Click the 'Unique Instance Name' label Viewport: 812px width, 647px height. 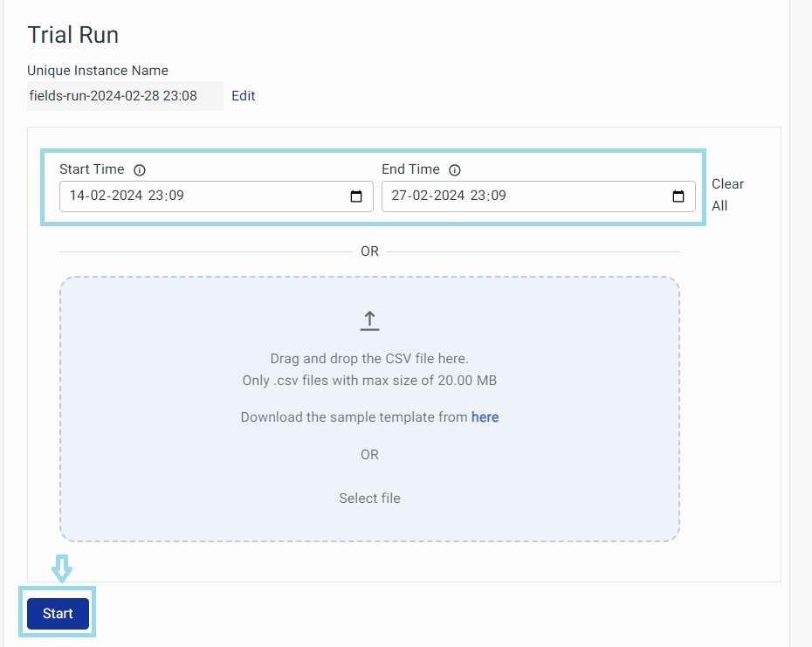pos(98,71)
